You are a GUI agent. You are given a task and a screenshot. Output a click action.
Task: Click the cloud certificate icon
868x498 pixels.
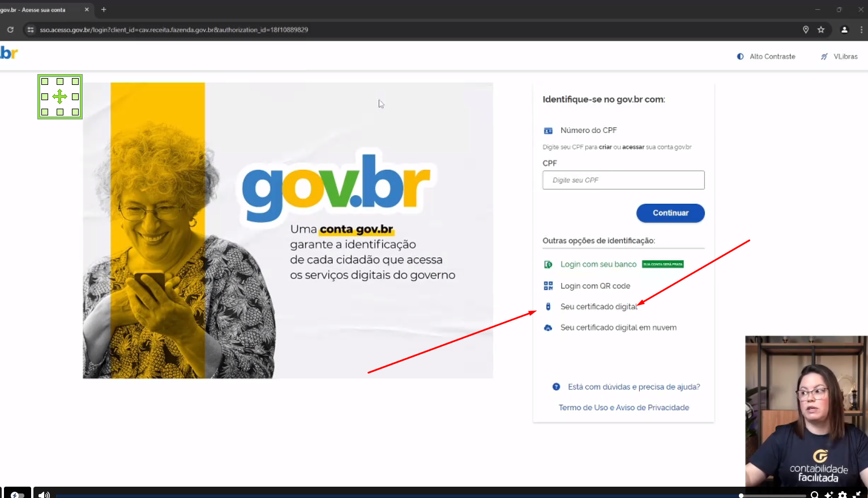tap(548, 328)
